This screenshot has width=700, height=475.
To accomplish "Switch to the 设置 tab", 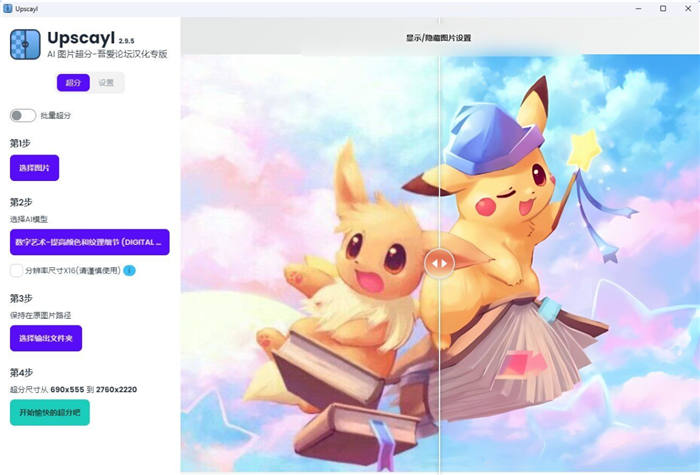I will click(x=106, y=83).
